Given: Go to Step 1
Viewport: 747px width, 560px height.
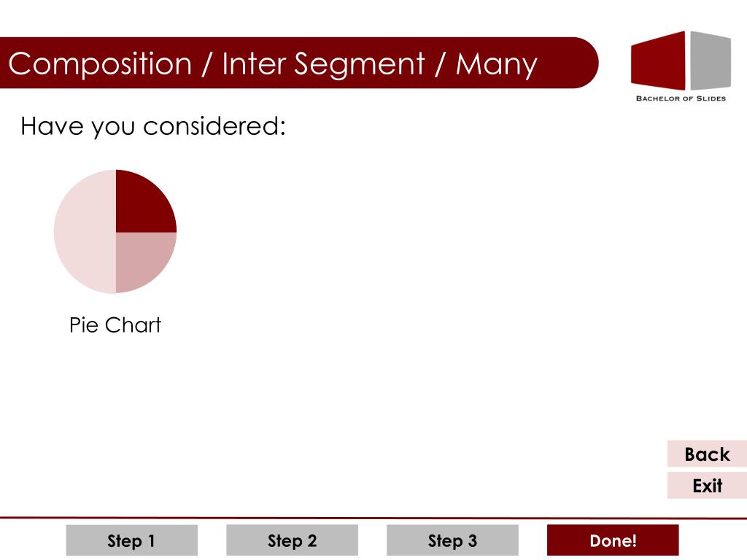Looking at the screenshot, I should 131,540.
